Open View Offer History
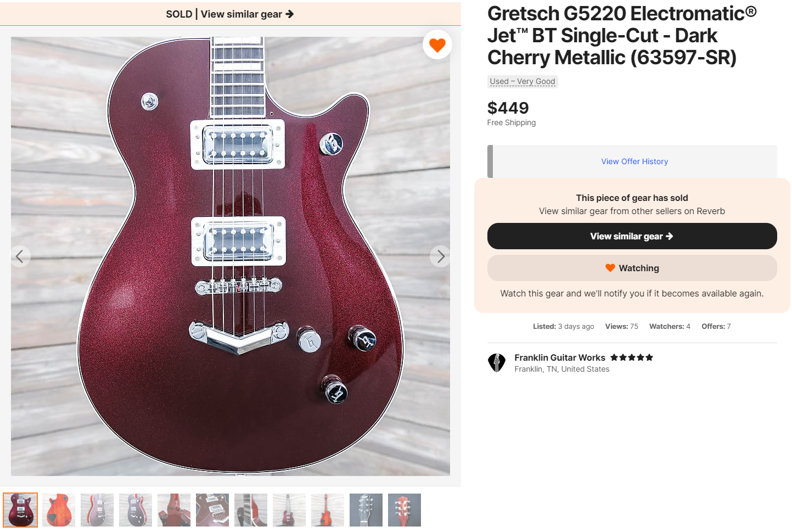Image resolution: width=792 pixels, height=532 pixels. 634,161
